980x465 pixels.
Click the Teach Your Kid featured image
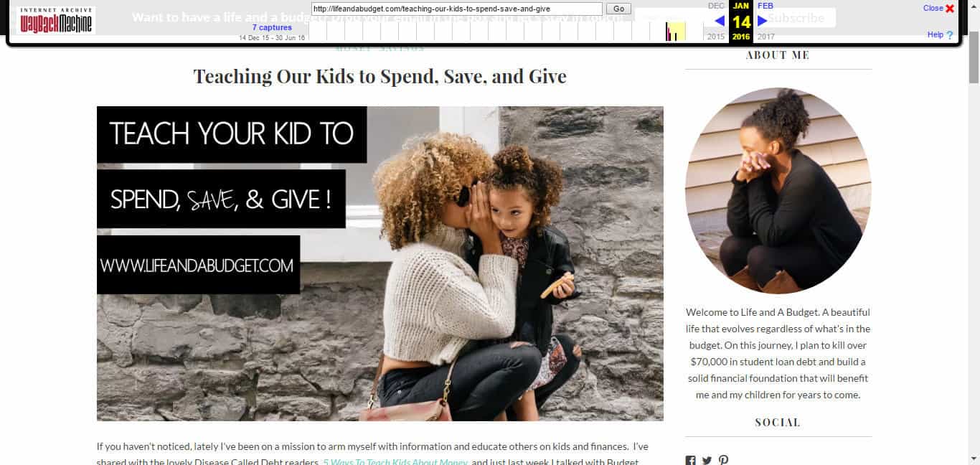coord(380,264)
